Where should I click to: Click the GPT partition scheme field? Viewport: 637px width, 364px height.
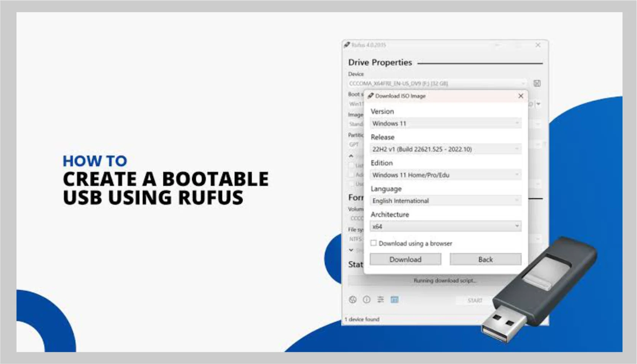356,144
